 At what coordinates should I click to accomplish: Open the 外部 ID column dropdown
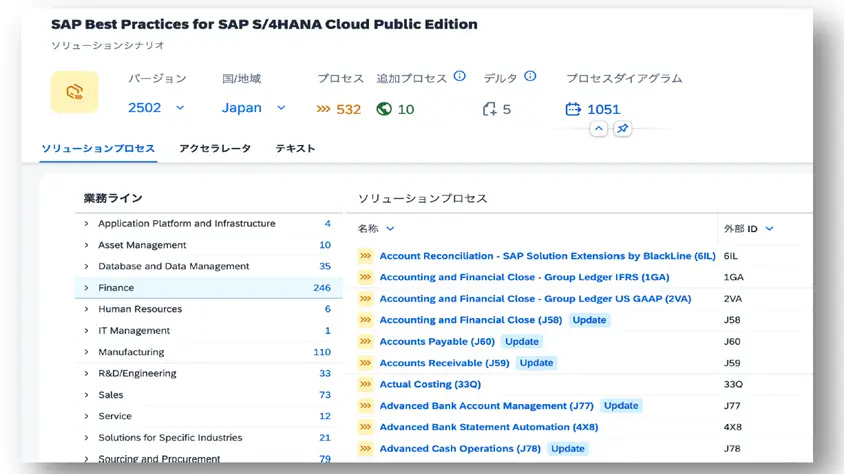coord(769,229)
